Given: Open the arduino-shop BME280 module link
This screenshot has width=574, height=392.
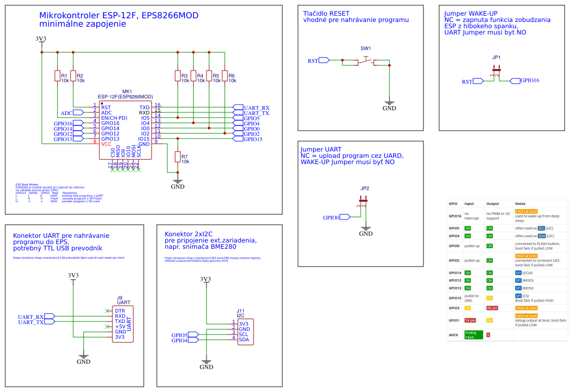Looking at the screenshot, I should [x=213, y=259].
